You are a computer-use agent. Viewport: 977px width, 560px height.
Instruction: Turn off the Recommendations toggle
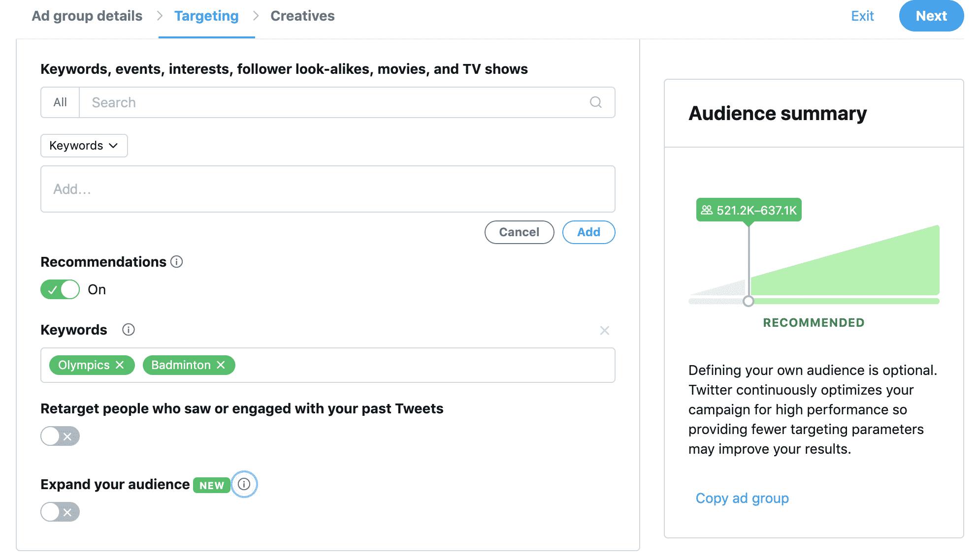click(x=60, y=289)
